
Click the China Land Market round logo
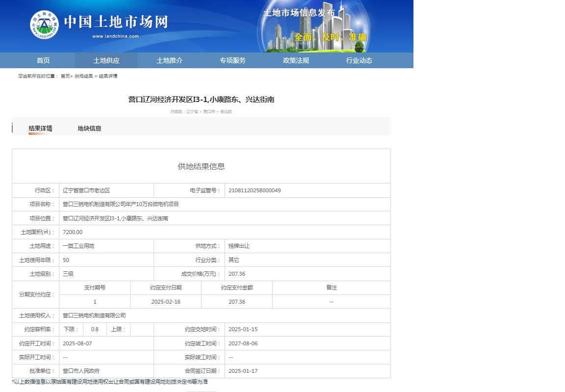pos(44,25)
